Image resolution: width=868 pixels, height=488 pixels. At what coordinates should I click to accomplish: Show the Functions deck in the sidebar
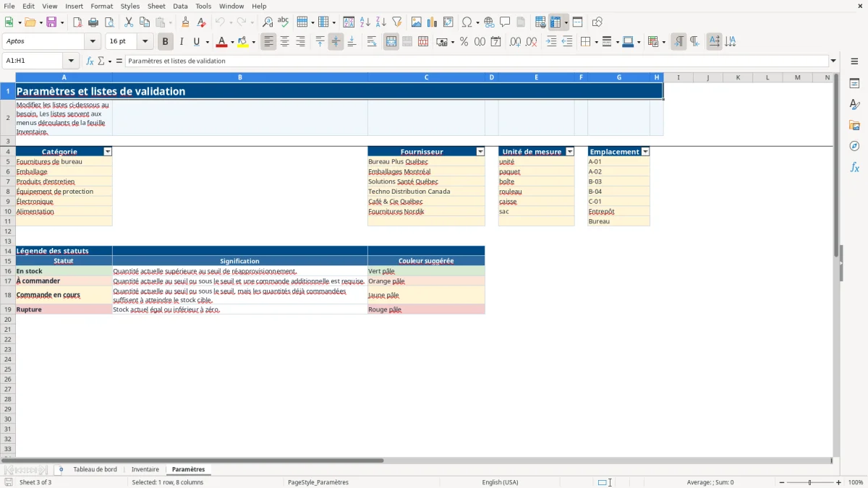click(x=854, y=167)
